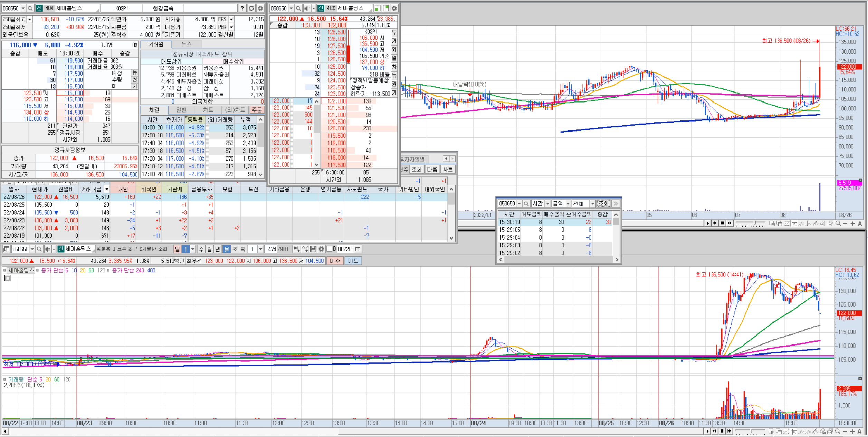Open 거래대금 column dropdown in investor table
This screenshot has height=437, width=868.
click(107, 189)
